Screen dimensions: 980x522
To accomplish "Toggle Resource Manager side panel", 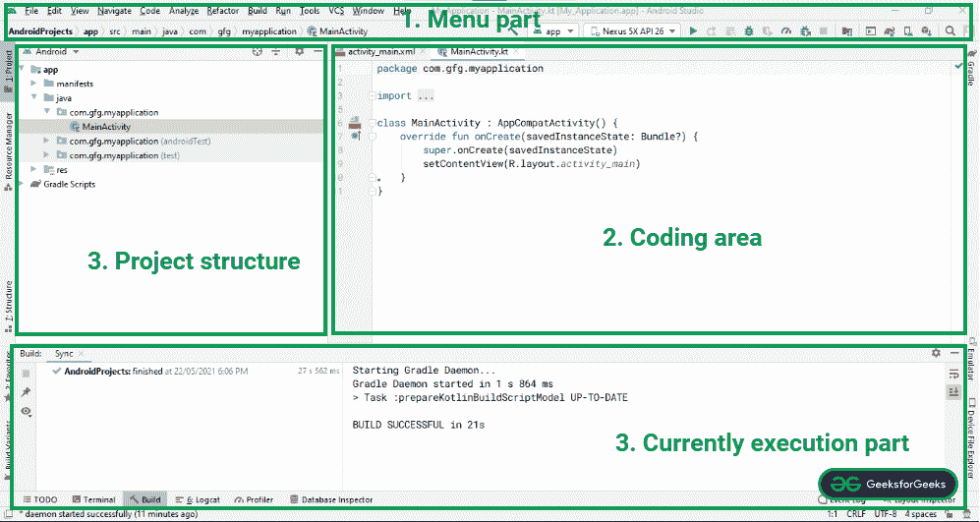I will [8, 149].
